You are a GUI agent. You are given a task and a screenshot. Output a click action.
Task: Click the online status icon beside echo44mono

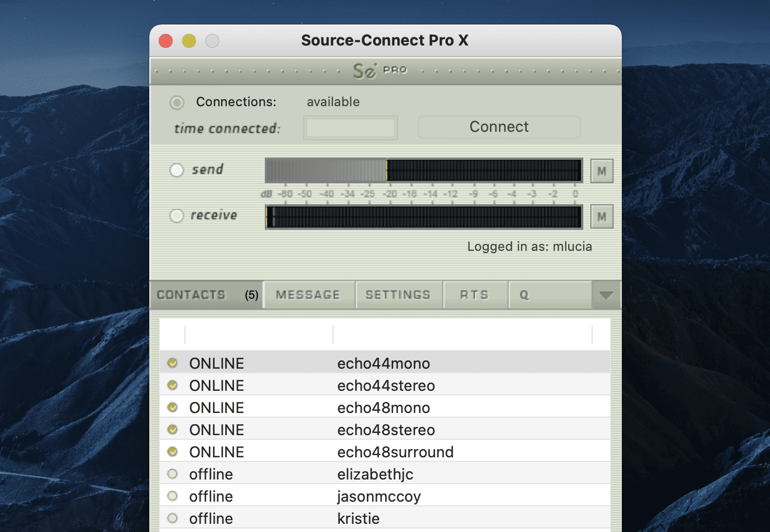point(172,363)
